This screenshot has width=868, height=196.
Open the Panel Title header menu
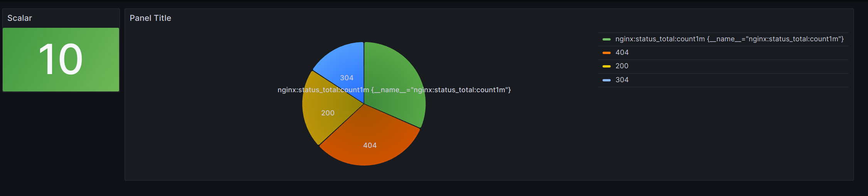pyautogui.click(x=150, y=18)
